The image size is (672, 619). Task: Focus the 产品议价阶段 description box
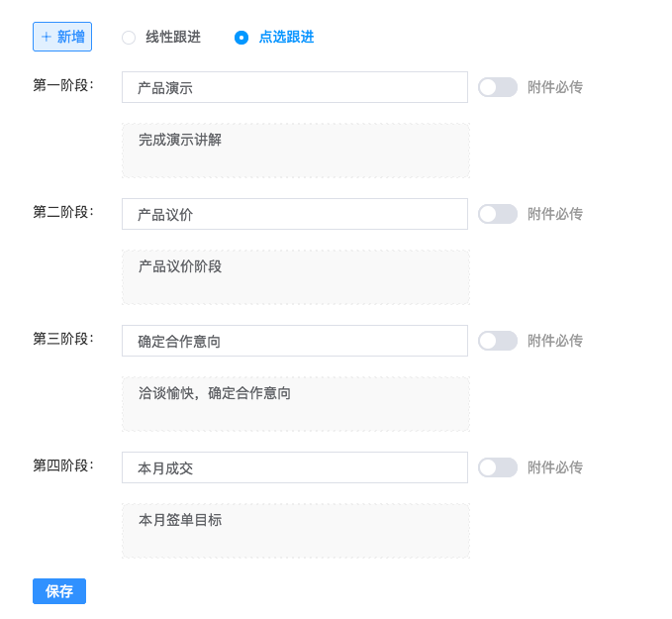296,277
